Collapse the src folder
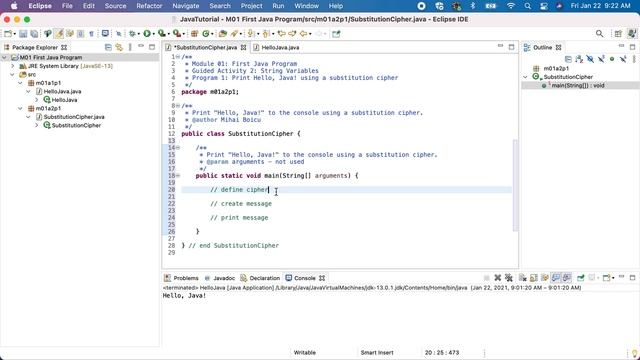The height and width of the screenshot is (360, 640). [x=13, y=75]
